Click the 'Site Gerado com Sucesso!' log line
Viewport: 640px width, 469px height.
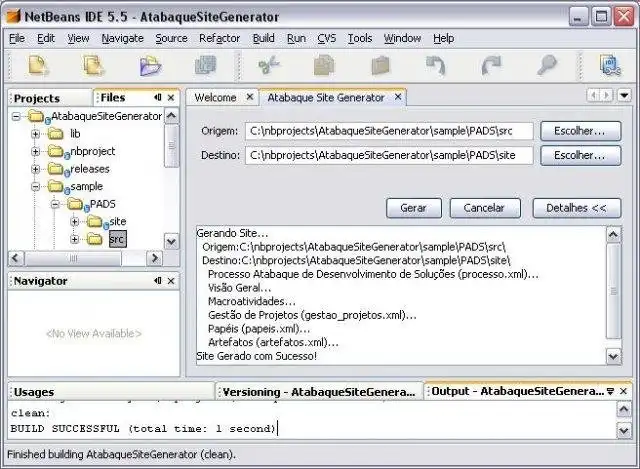coord(256,356)
